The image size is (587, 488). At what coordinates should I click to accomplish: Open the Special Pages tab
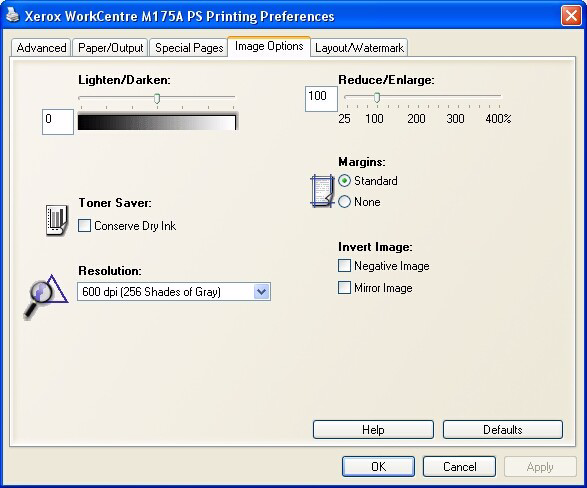189,48
